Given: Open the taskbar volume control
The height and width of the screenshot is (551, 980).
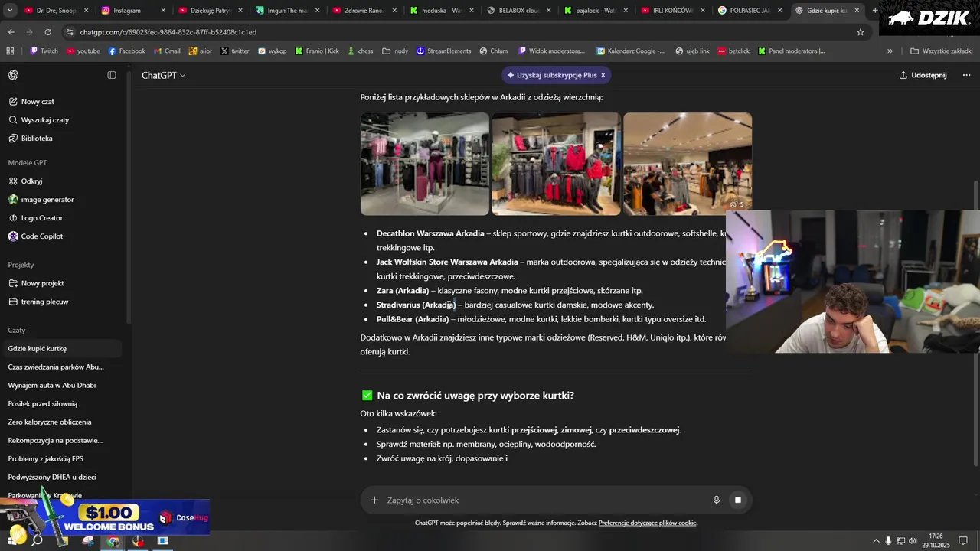Looking at the screenshot, I should coord(913,541).
